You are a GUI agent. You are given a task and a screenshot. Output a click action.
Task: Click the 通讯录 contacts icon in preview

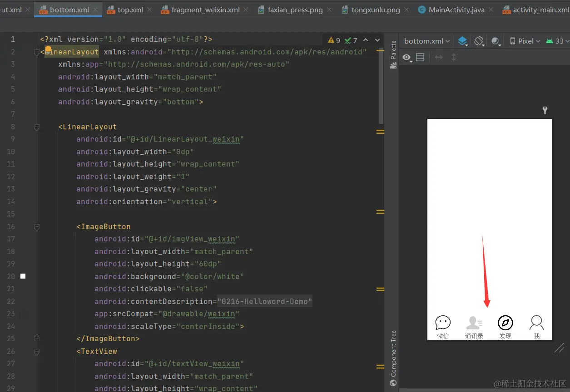coord(474,323)
